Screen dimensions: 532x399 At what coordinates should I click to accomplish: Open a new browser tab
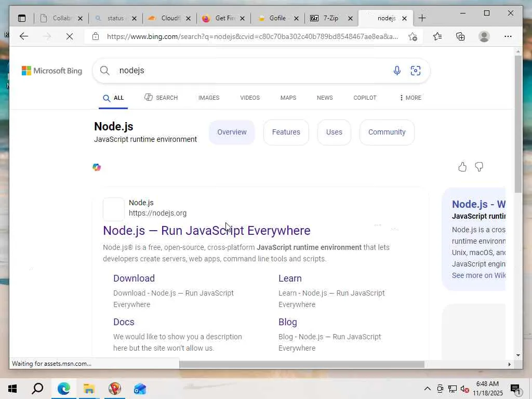coord(422,18)
